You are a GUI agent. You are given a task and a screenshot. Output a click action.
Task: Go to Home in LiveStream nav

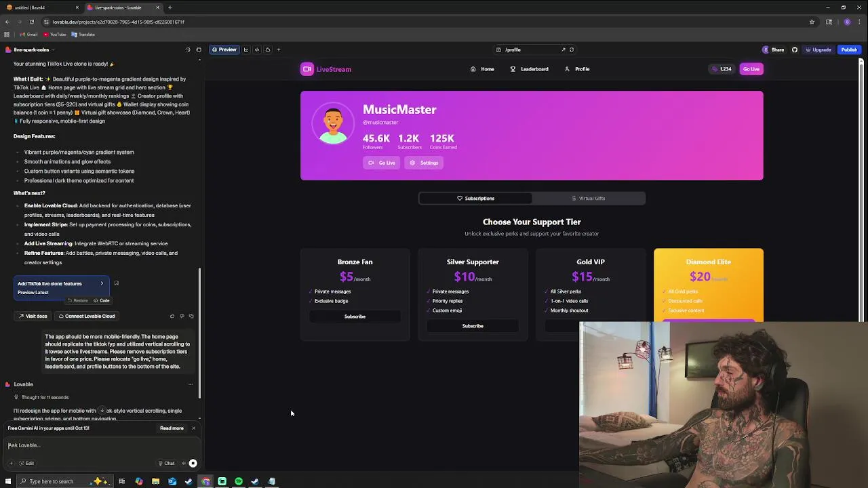482,69
